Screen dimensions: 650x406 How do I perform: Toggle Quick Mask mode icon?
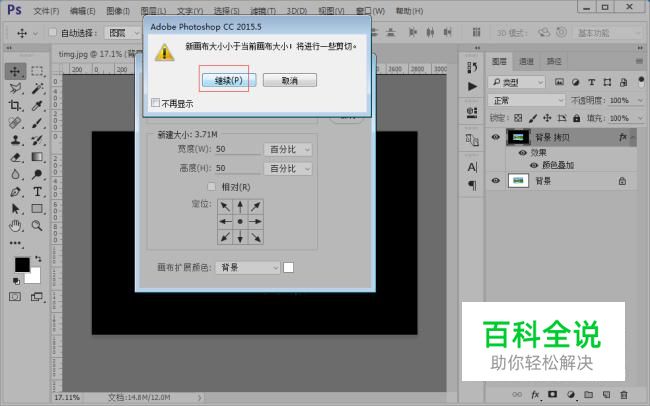(x=15, y=297)
